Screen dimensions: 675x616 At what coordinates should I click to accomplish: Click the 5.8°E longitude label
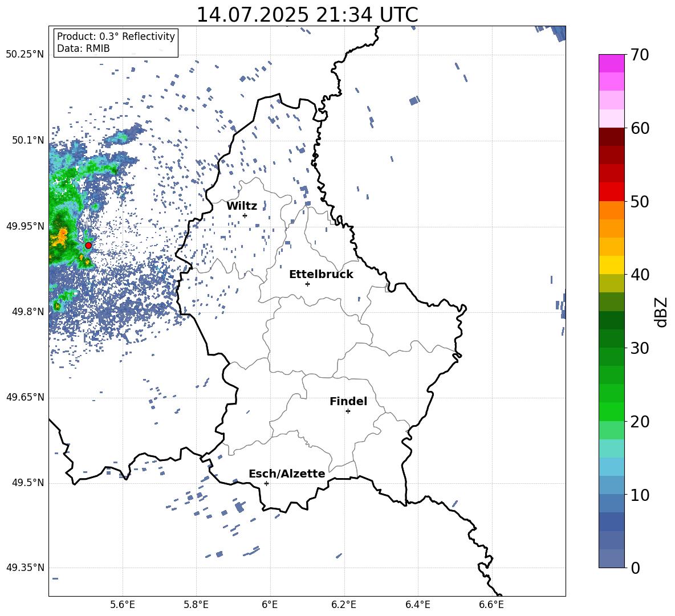point(196,605)
